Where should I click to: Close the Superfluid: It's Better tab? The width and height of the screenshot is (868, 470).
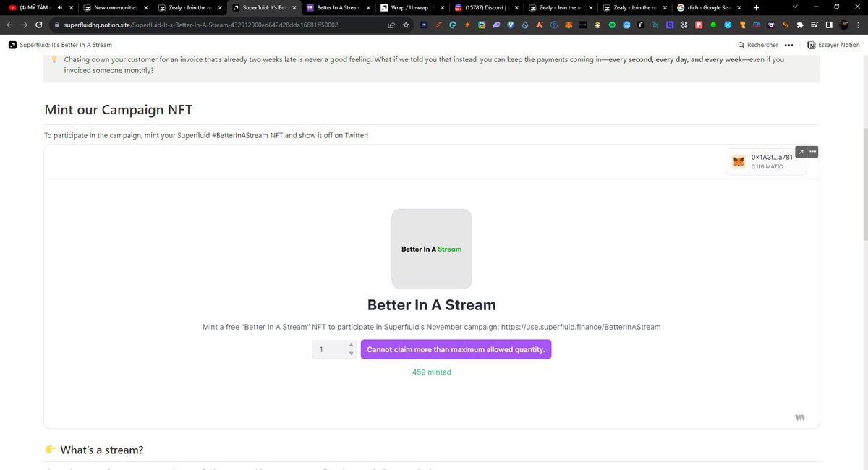click(x=294, y=8)
